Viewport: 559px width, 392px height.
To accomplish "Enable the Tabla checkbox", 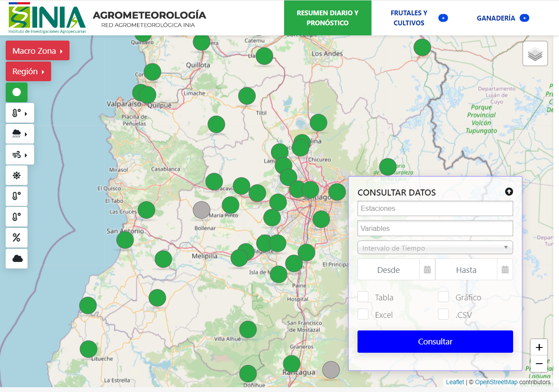I will tap(363, 297).
